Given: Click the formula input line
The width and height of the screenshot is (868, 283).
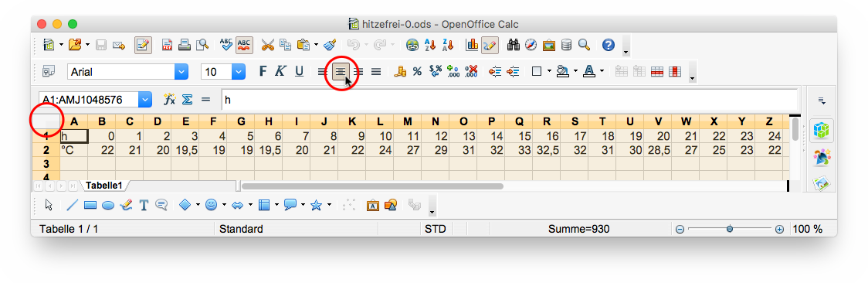Looking at the screenshot, I should (509, 101).
